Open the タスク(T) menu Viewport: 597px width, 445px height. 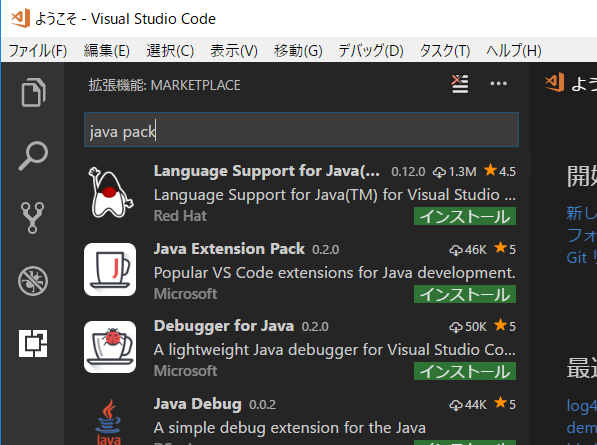(x=445, y=51)
